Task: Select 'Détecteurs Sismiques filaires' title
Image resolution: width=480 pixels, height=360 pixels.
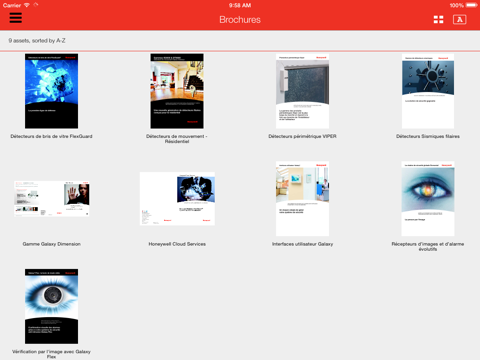Action: [428, 136]
